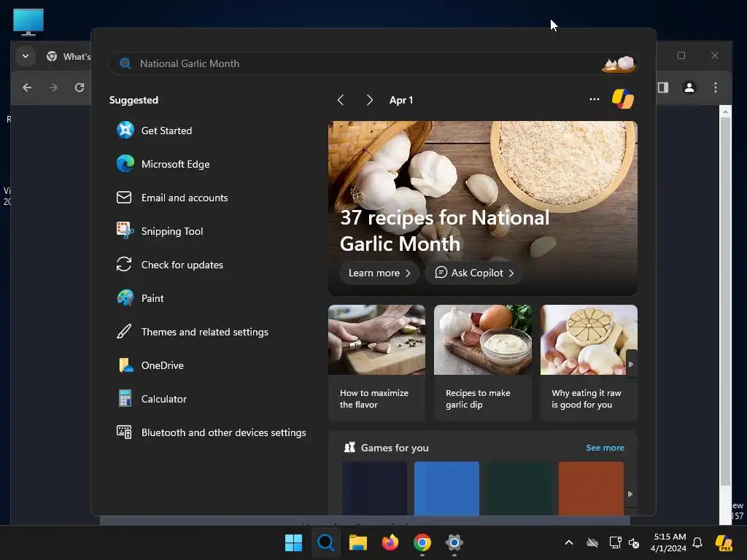Click the 'Games for you' heading
The image size is (747, 560).
pyautogui.click(x=395, y=448)
